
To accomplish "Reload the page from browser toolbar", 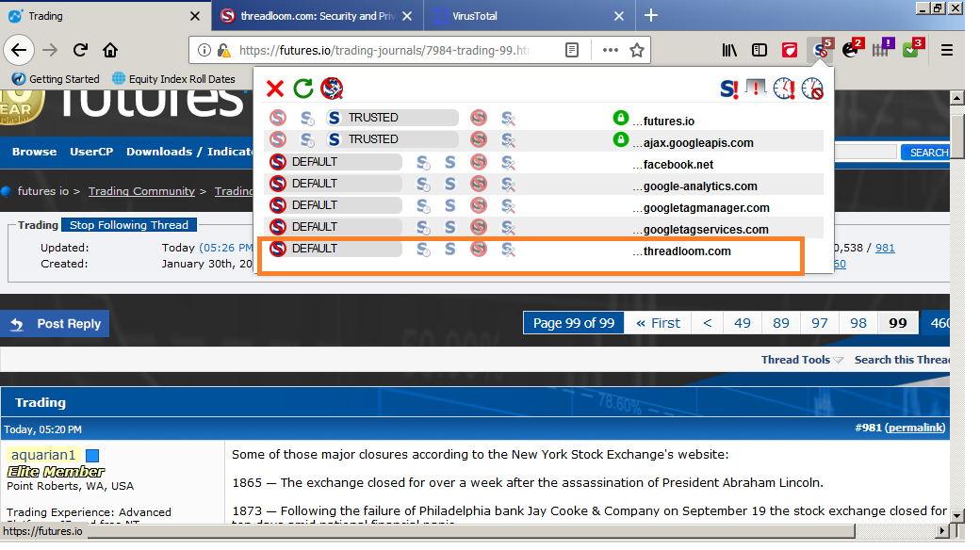I will [x=80, y=50].
